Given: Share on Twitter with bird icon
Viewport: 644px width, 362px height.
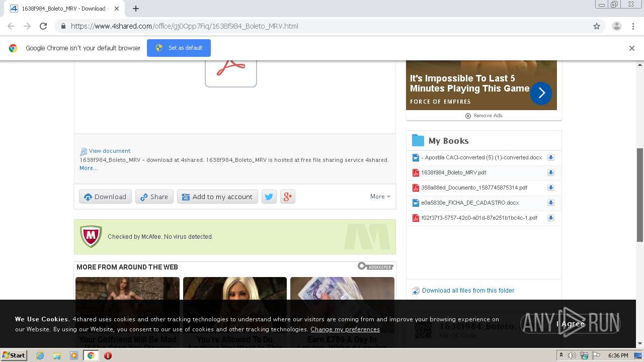Looking at the screenshot, I should (x=269, y=197).
